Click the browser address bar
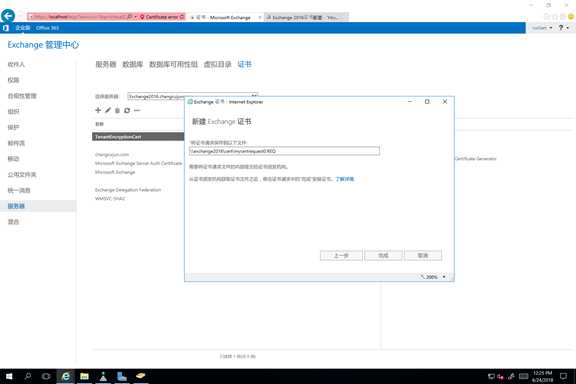Screen dimensions: 576x384 click(x=80, y=17)
